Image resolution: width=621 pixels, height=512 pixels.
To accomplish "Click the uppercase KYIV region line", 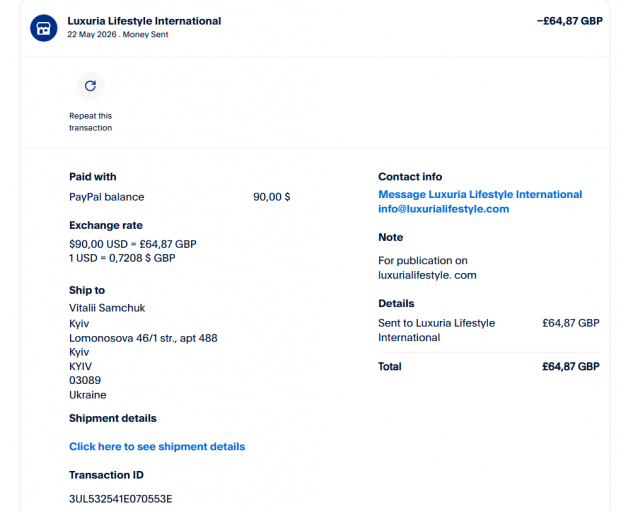I will [x=80, y=366].
